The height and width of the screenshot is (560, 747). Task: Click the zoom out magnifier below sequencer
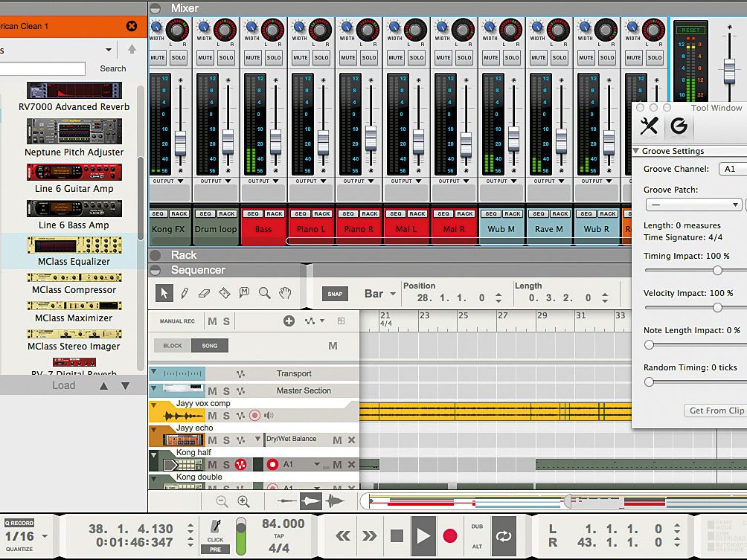tap(222, 501)
